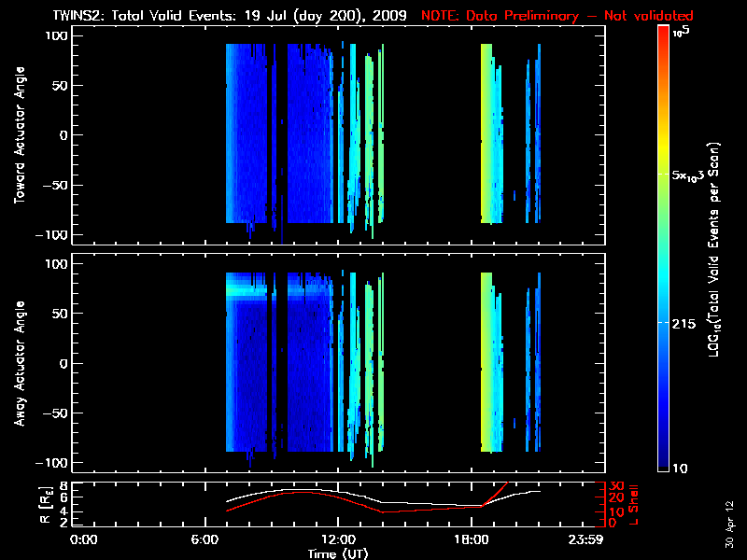Image resolution: width=747 pixels, height=560 pixels.
Task: Select the red 'NOTE: Data Preliminary' warning text
Action: (x=557, y=16)
